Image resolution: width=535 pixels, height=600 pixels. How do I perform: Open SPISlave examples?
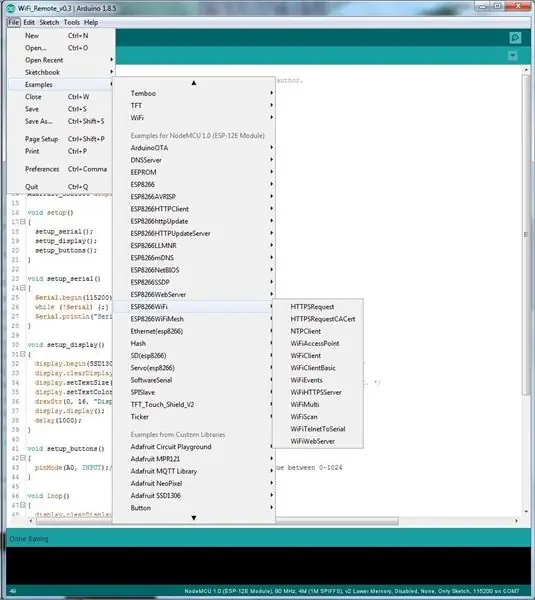coord(194,393)
